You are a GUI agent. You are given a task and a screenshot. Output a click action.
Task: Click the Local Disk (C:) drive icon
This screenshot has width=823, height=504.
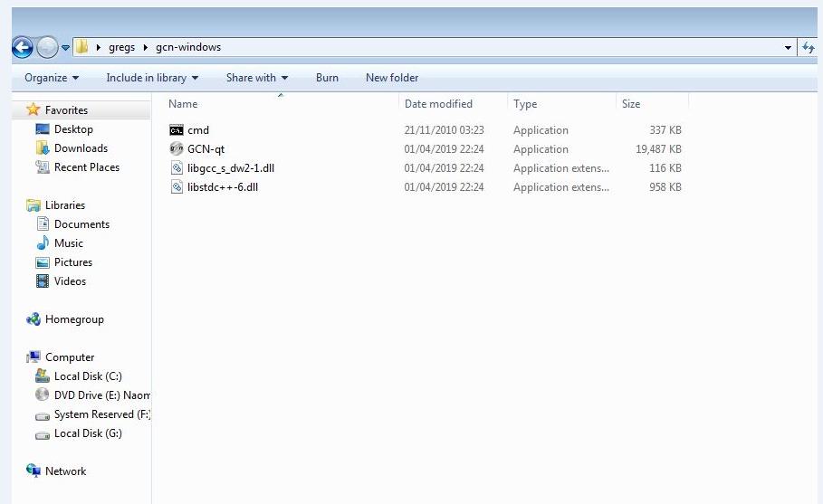click(x=43, y=376)
